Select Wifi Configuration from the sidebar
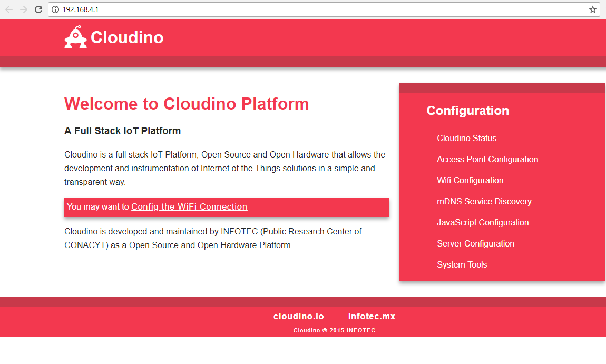 click(470, 180)
